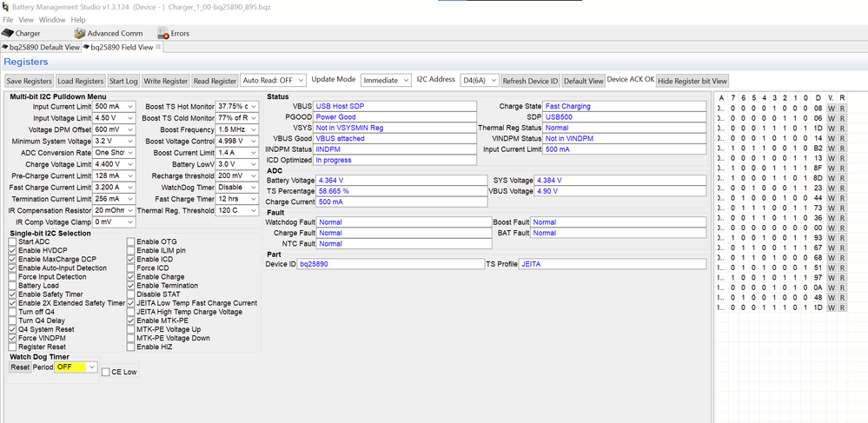Close the bq25890 Field View tab
Viewport: 868px width, 423px height.
point(158,47)
